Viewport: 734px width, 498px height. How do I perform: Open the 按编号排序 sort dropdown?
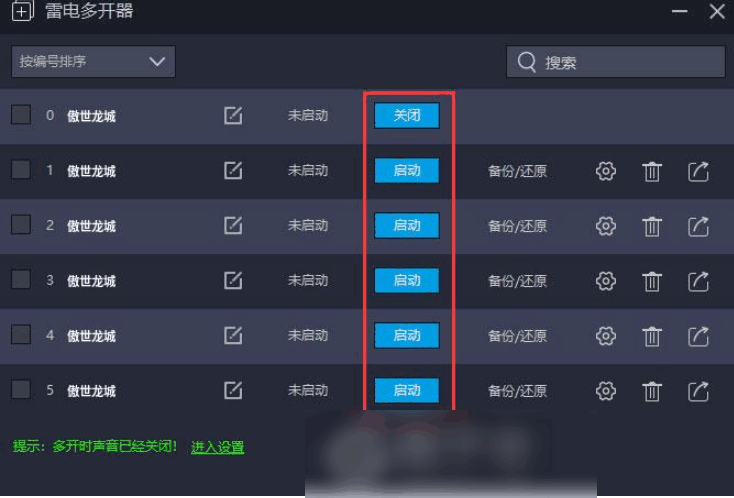tap(93, 61)
